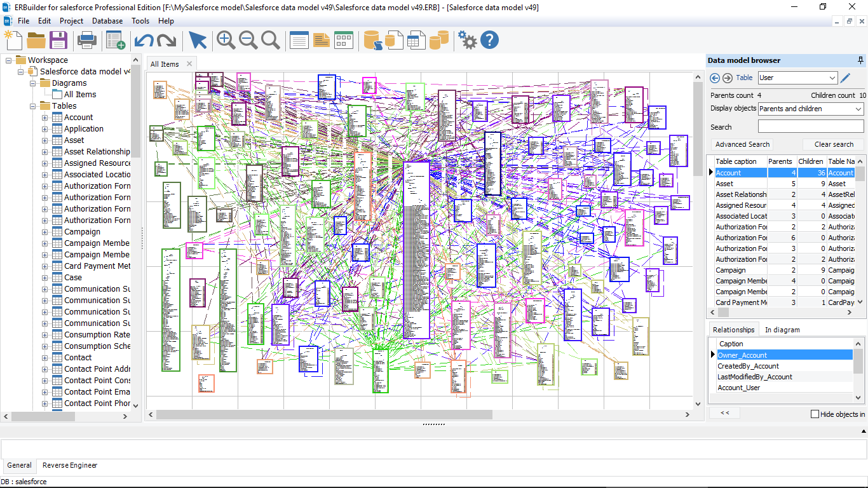The height and width of the screenshot is (488, 868).
Task: Click the Save floppy disk icon
Action: pyautogui.click(x=58, y=40)
